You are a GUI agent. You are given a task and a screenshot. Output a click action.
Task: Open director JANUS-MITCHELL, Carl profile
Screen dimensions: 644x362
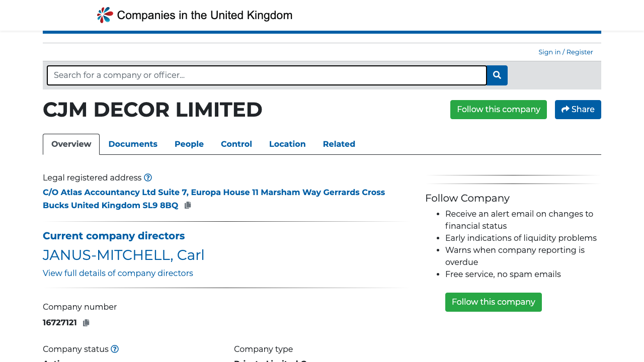click(x=124, y=255)
